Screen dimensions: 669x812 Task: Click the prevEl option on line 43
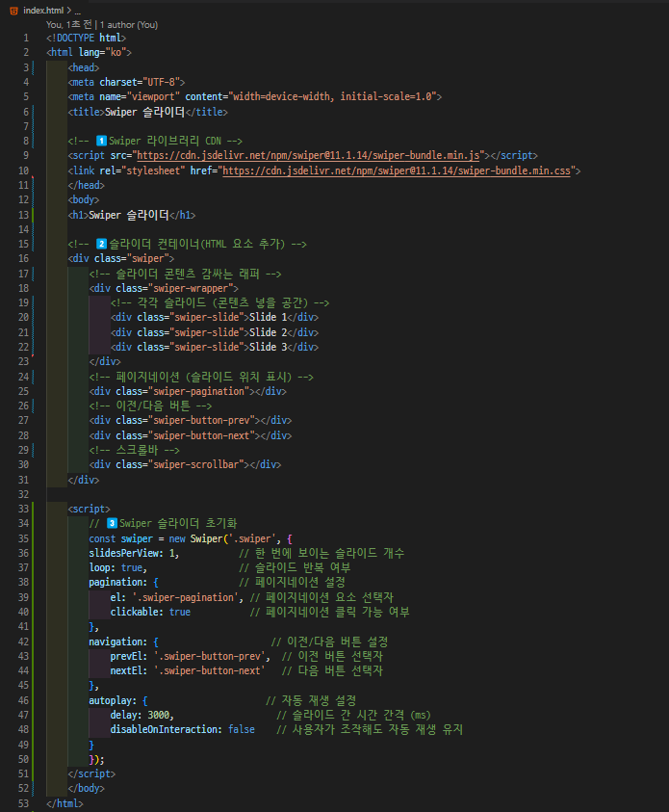[190, 657]
